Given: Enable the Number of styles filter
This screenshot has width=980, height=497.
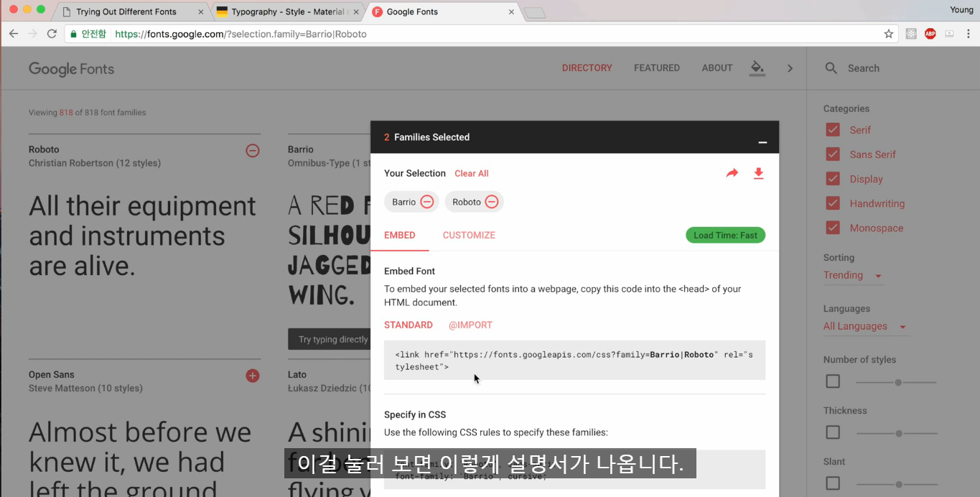Looking at the screenshot, I should [833, 381].
